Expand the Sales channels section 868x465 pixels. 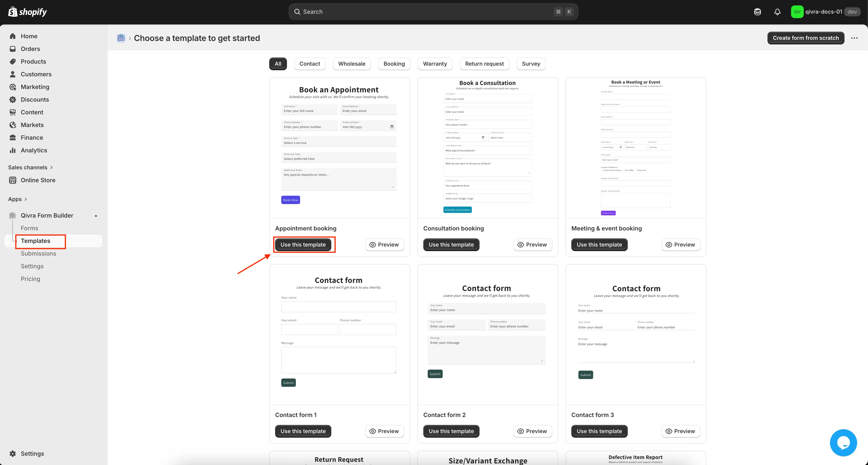30,167
